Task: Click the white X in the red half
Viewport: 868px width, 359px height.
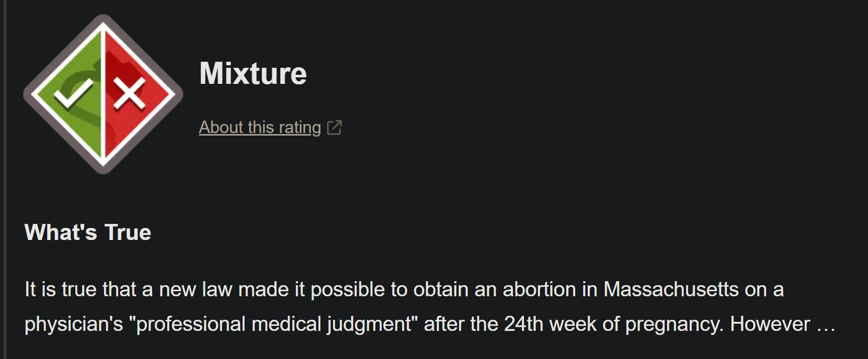Action: coord(129,93)
